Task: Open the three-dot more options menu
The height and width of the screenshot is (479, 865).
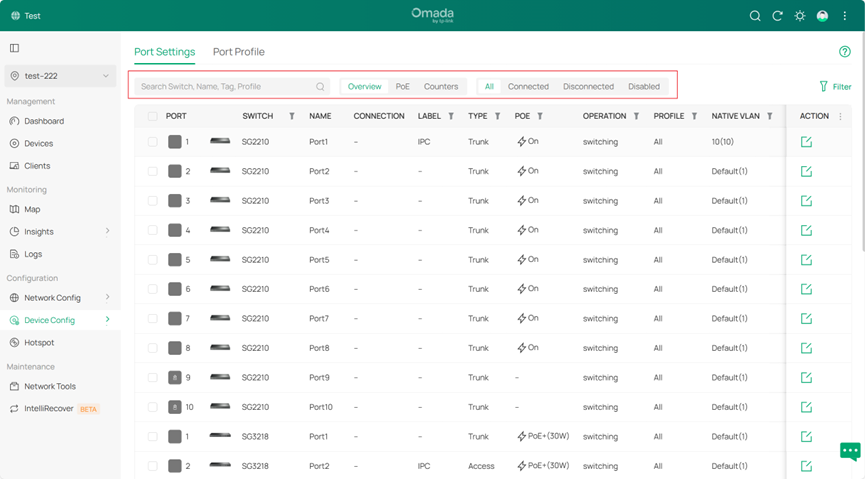Action: (x=845, y=16)
